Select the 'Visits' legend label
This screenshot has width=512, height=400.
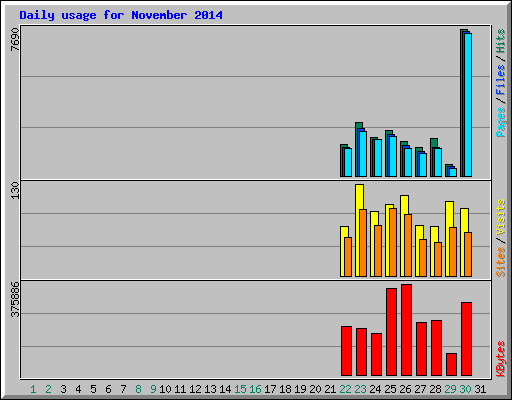(x=500, y=217)
